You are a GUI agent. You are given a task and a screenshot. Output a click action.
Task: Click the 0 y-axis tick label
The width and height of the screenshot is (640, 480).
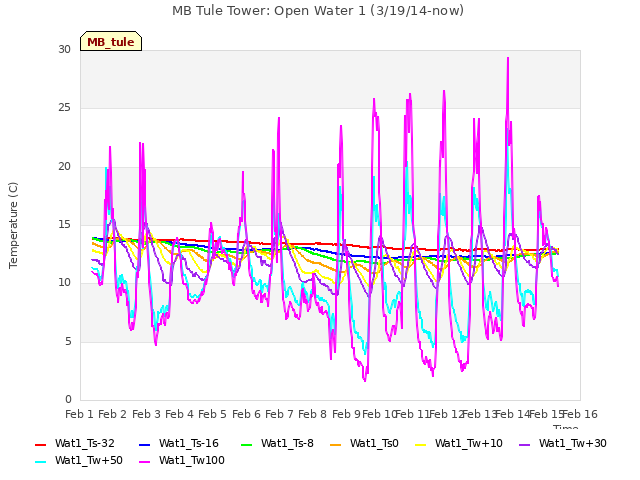pyautogui.click(x=68, y=399)
